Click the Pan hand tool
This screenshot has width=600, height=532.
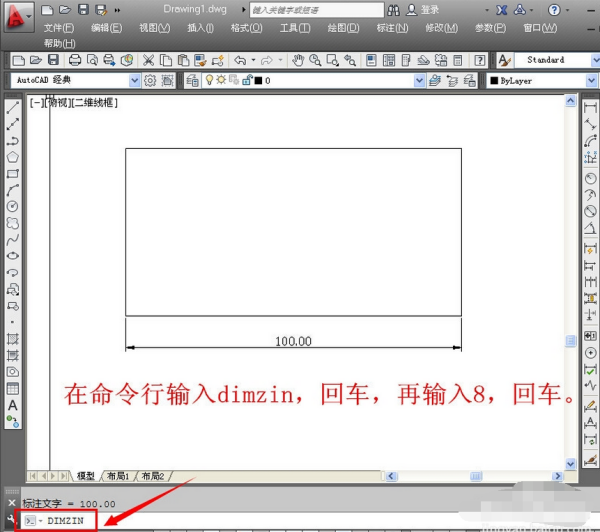tap(300, 60)
